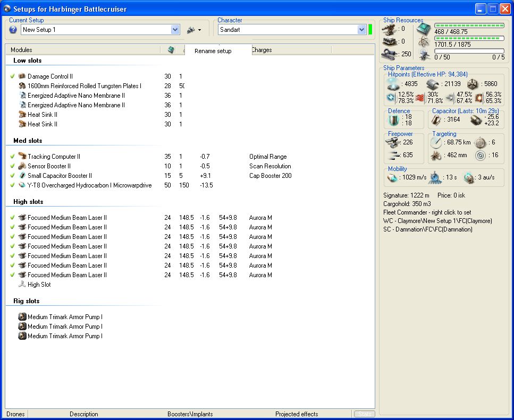
Task: Click the calibration icon showing 250
Action: coord(390,53)
